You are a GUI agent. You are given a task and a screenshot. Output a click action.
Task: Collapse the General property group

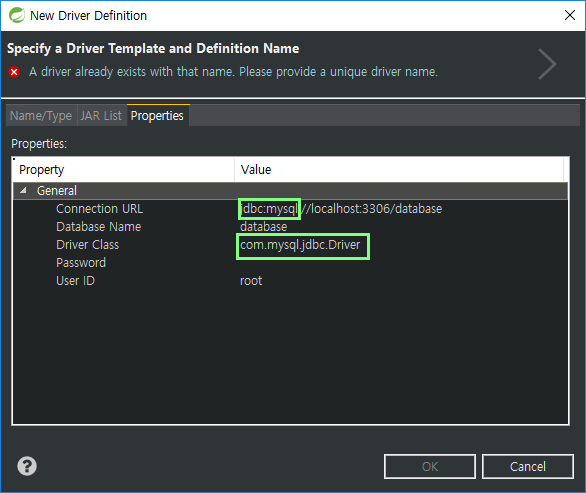click(x=23, y=191)
